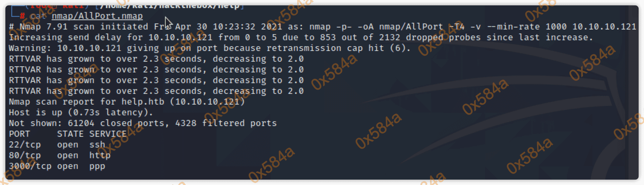Click the SERVICE column header
Image resolution: width=644 pixels, height=185 pixels.
[108, 134]
